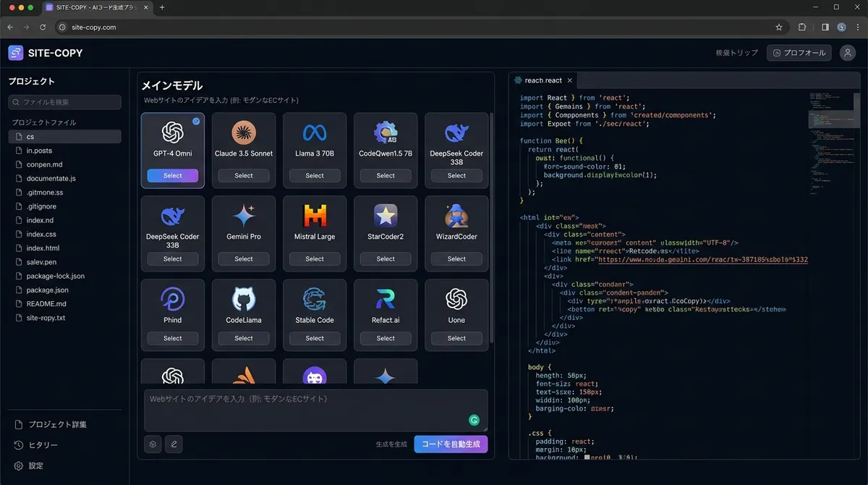Click the Uone model logo
Viewport: 868px width, 485px height.
(x=456, y=299)
